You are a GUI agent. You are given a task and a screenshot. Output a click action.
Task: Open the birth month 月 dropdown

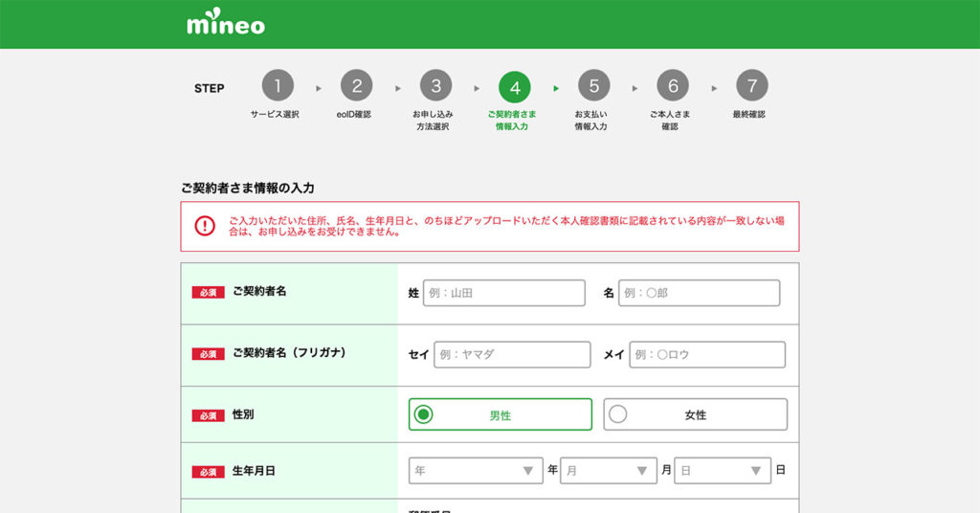pos(608,471)
